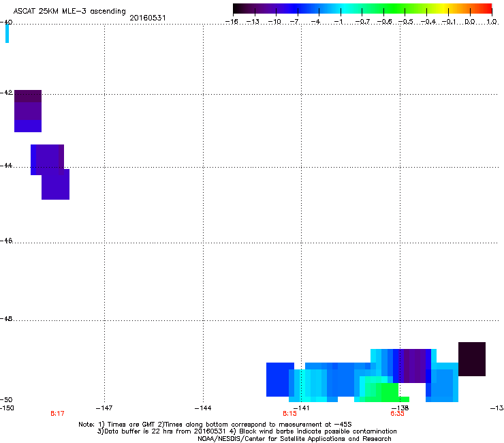This screenshot has height=443, width=504.
Task: Click colorbar label -16
Action: pos(232,22)
